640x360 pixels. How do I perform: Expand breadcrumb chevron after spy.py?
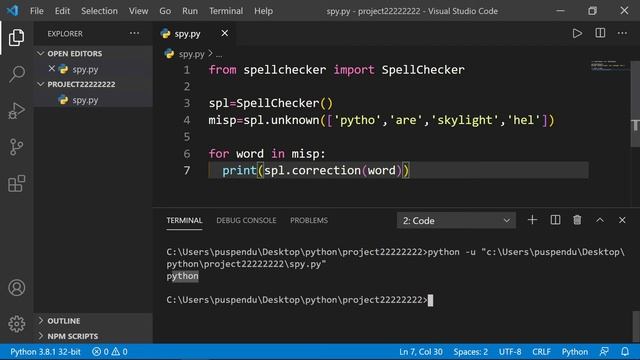210,53
